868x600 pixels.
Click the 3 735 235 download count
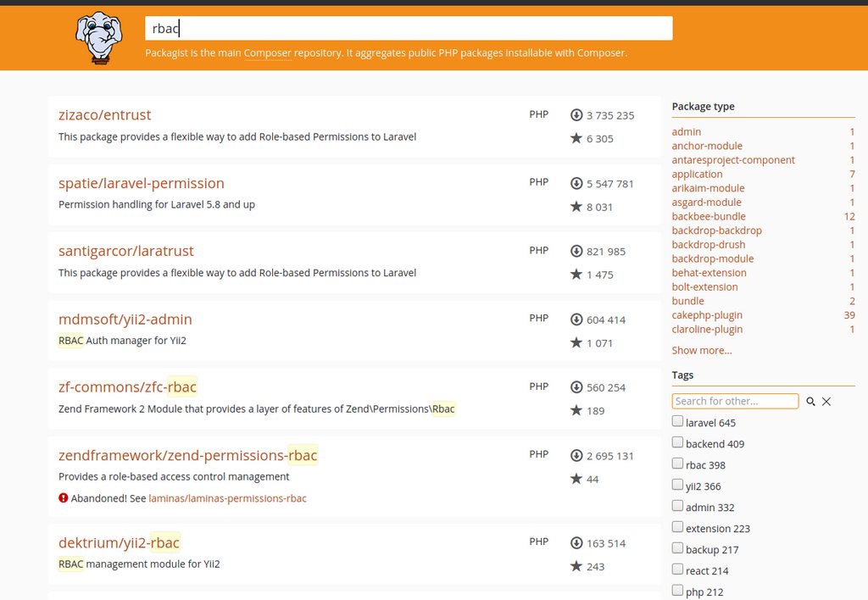(x=610, y=116)
